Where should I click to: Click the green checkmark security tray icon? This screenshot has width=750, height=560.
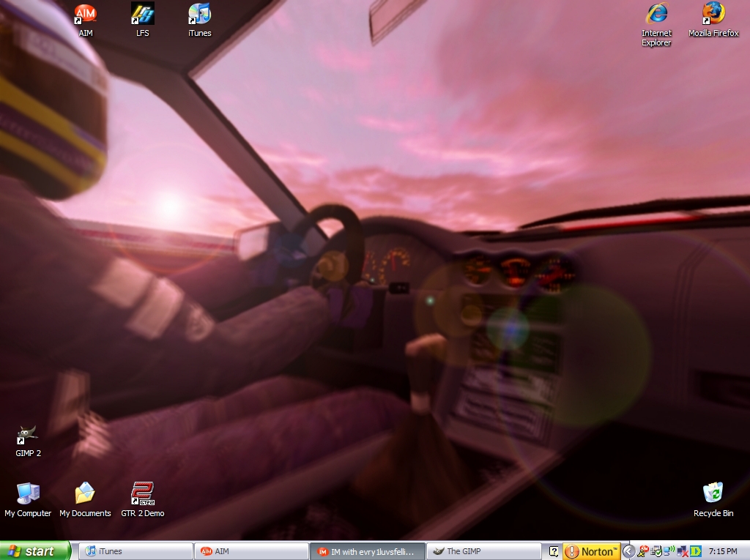pos(656,551)
